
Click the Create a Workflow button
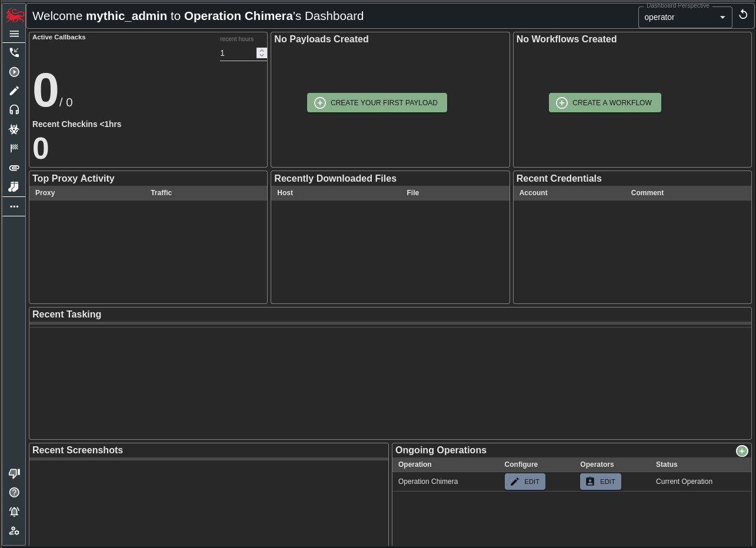604,103
